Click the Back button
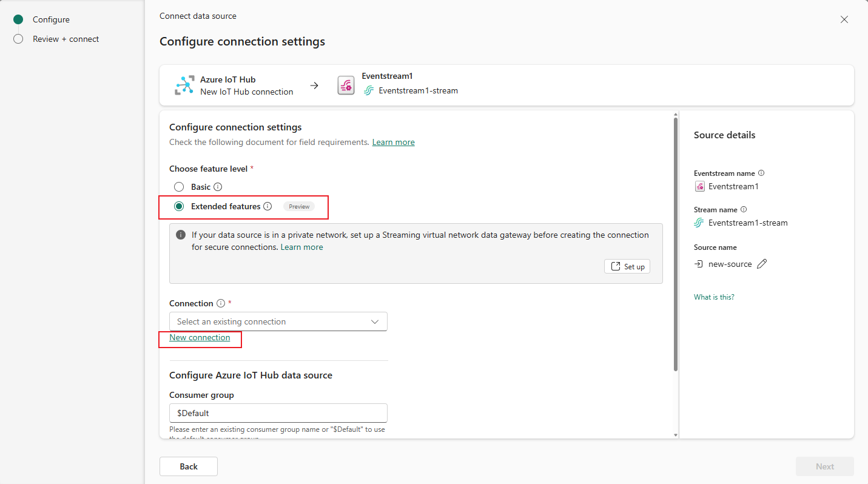The height and width of the screenshot is (484, 868). pos(189,466)
